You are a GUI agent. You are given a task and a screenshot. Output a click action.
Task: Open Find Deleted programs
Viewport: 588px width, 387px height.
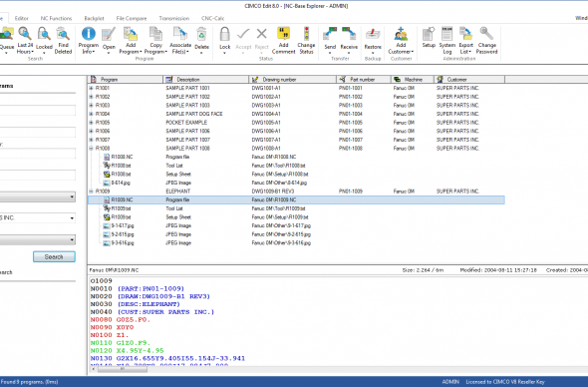[63, 40]
